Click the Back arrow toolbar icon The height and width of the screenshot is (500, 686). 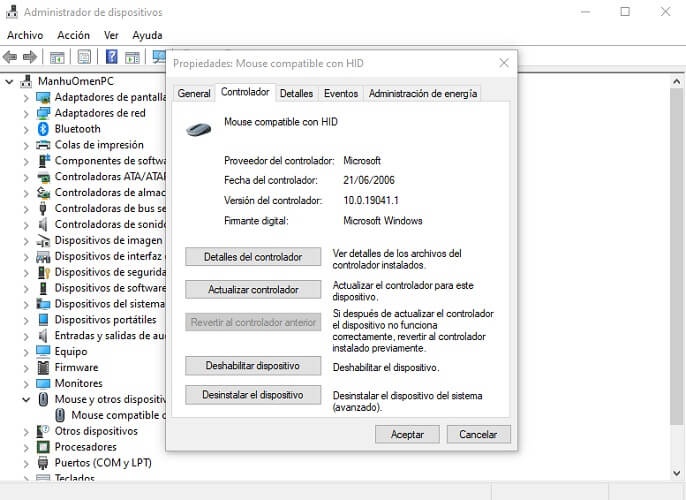pyautogui.click(x=10, y=57)
